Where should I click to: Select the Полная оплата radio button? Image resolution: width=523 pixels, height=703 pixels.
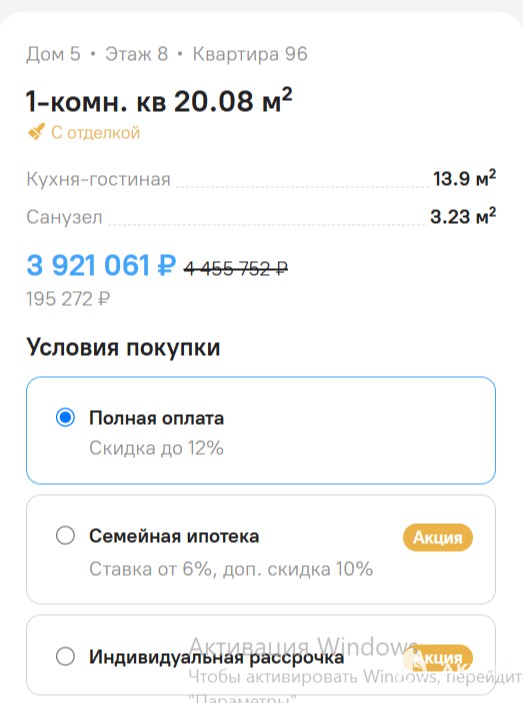[65, 417]
